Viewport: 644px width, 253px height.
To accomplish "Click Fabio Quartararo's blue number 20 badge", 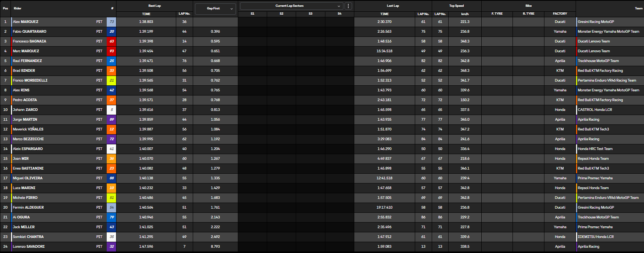I will (112, 32).
